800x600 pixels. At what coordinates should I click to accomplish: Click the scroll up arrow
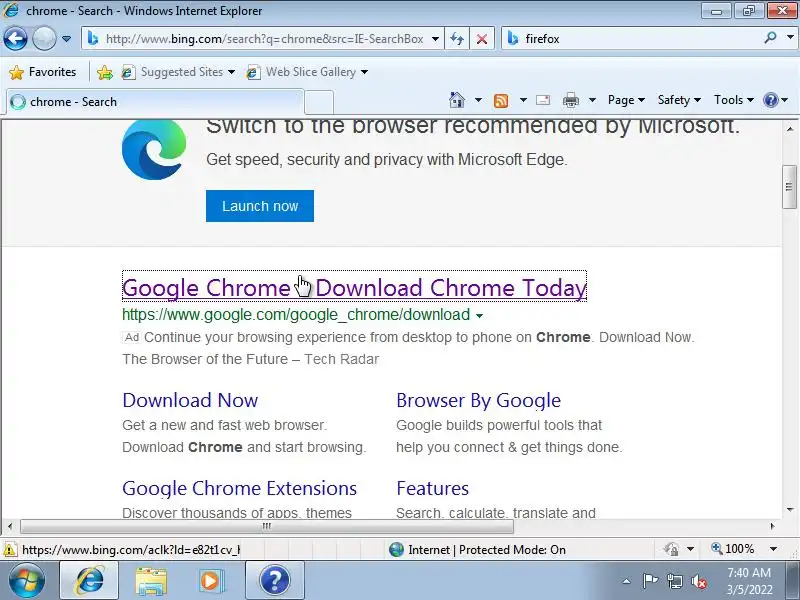coord(790,129)
